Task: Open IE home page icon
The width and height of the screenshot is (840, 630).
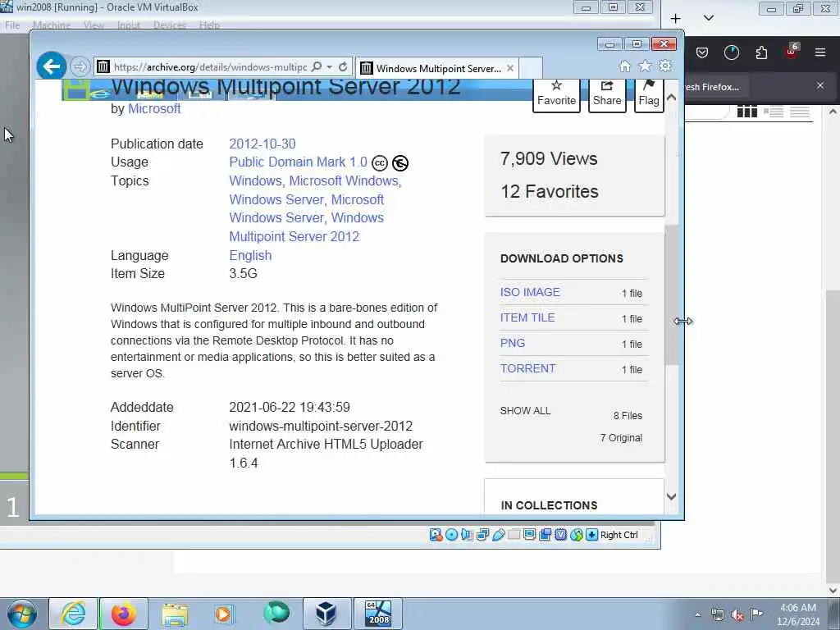Action: (x=624, y=66)
